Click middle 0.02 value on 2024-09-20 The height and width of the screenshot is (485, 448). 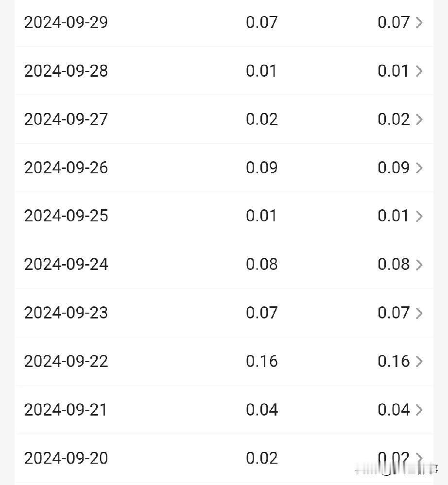tap(261, 458)
